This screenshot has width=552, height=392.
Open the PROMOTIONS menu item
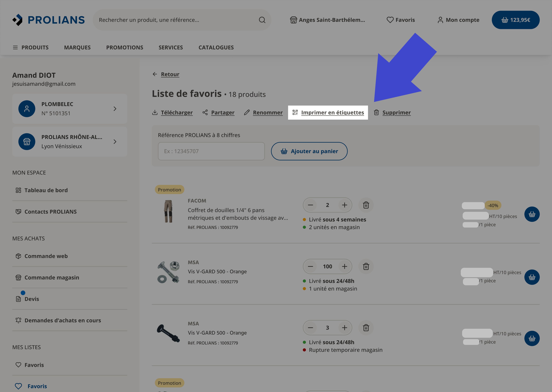click(x=125, y=47)
